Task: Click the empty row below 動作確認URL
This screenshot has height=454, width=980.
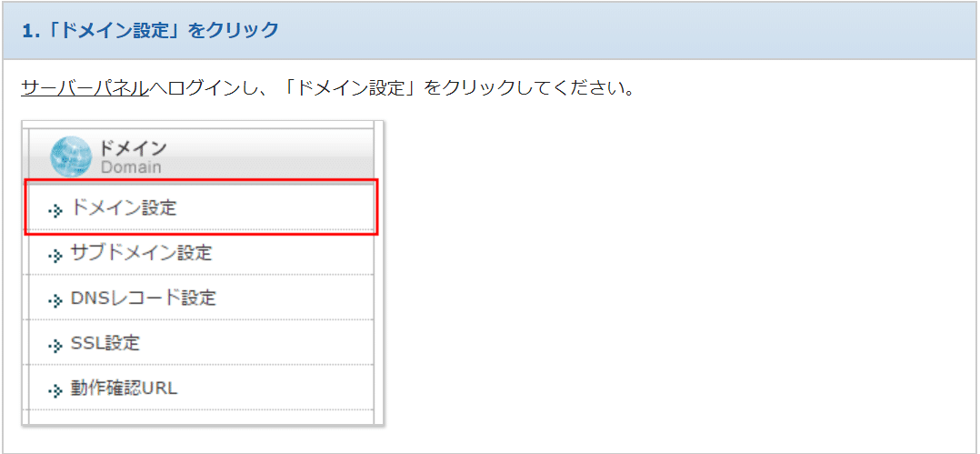Action: (202, 417)
